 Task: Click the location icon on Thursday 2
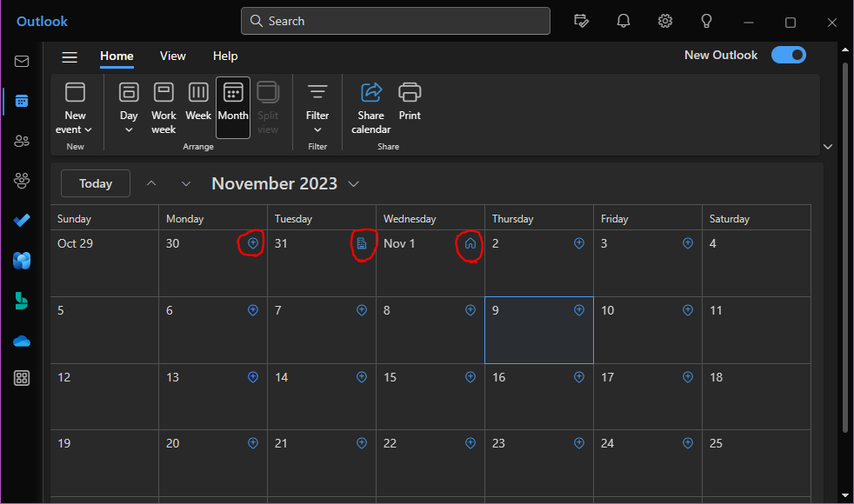coord(579,243)
